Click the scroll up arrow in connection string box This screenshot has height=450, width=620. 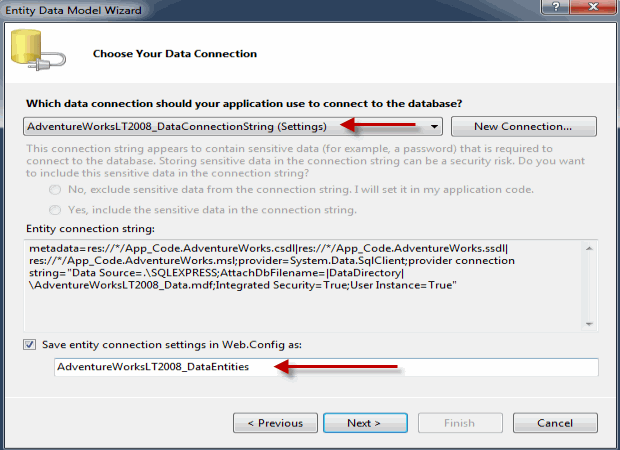(589, 248)
